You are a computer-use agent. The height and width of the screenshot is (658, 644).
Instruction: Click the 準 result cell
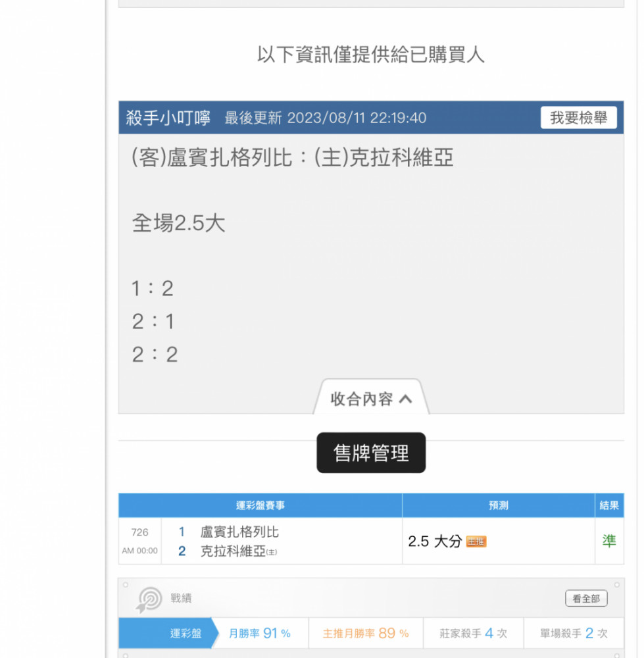pos(609,541)
